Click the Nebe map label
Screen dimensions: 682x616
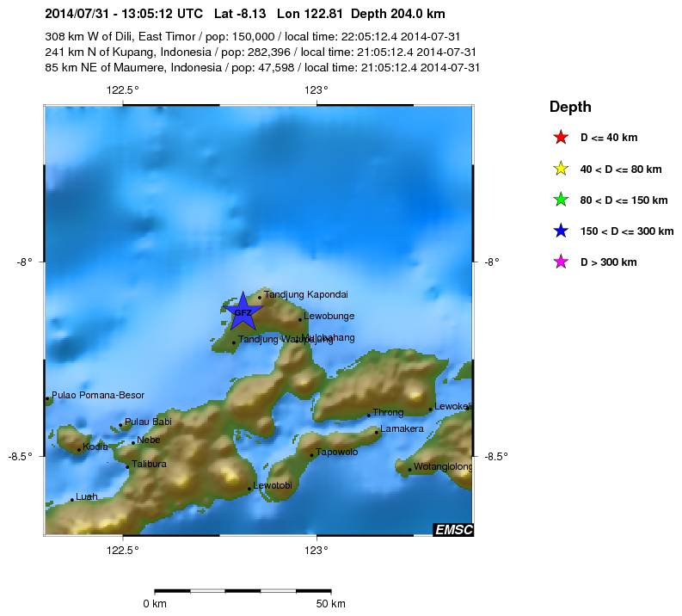tap(148, 440)
